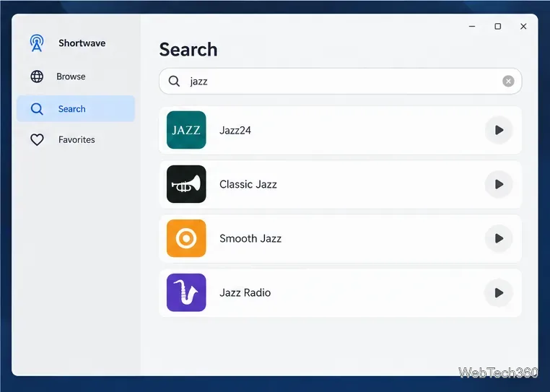This screenshot has width=550, height=392.
Task: Select the Jazz24 station name
Action: 235,131
